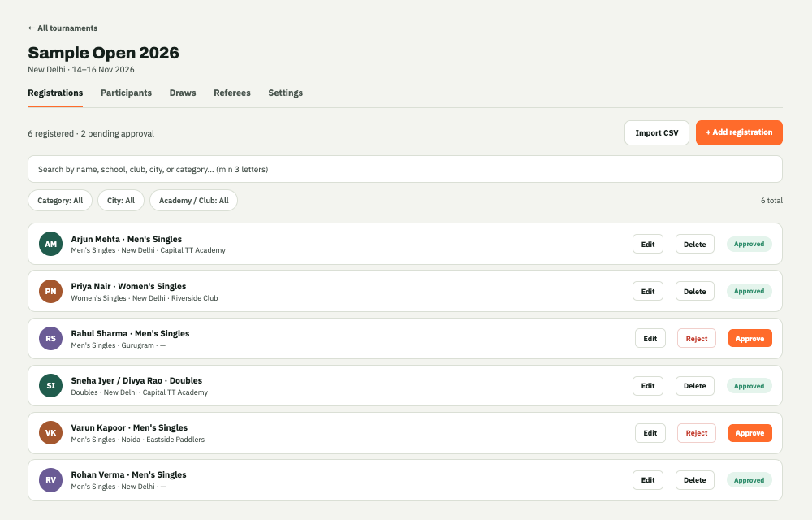This screenshot has width=812, height=520.
Task: Select 'Arjun Mehta · Men's Singles' title
Action: tap(127, 239)
